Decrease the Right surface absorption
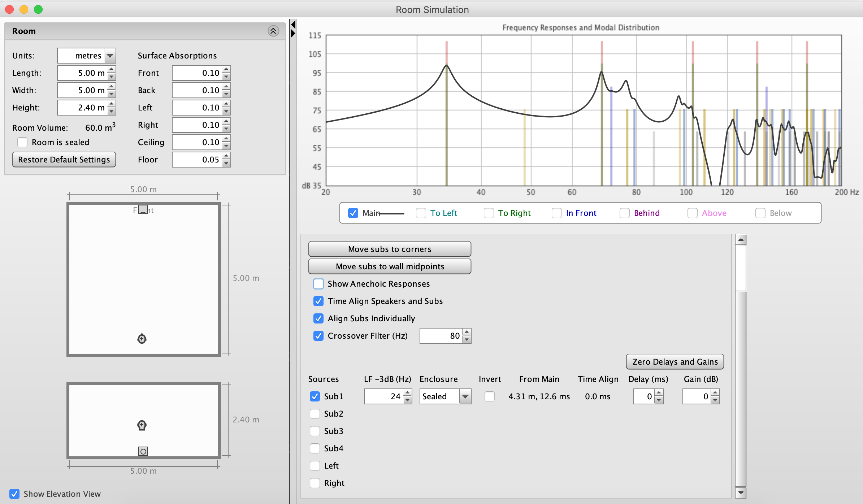863x504 pixels. [x=226, y=129]
